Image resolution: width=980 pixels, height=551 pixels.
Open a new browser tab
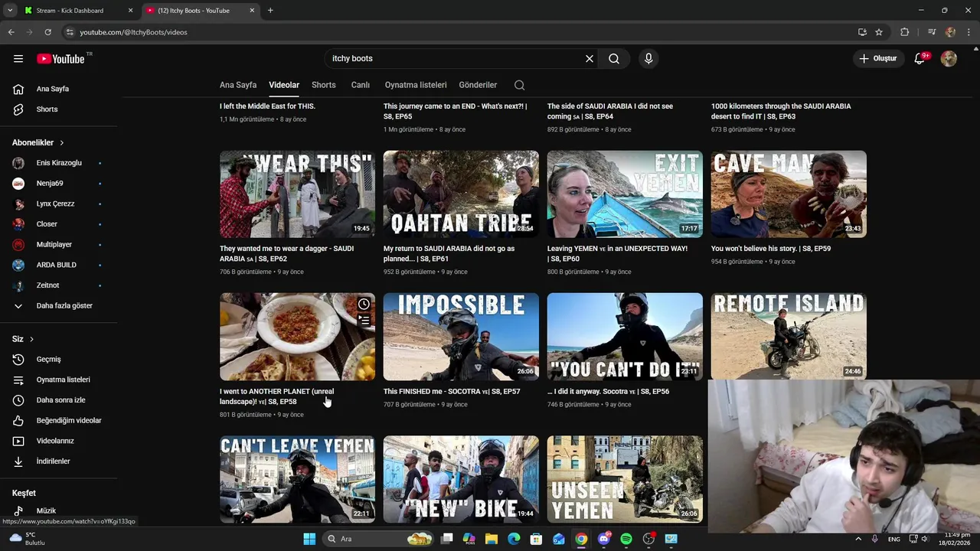tap(270, 11)
